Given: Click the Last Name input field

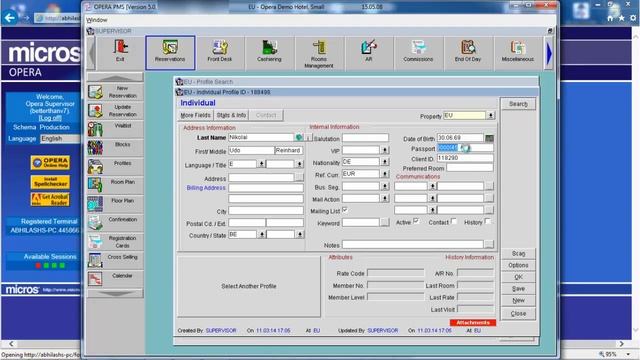Looking at the screenshot, I should [x=261, y=138].
